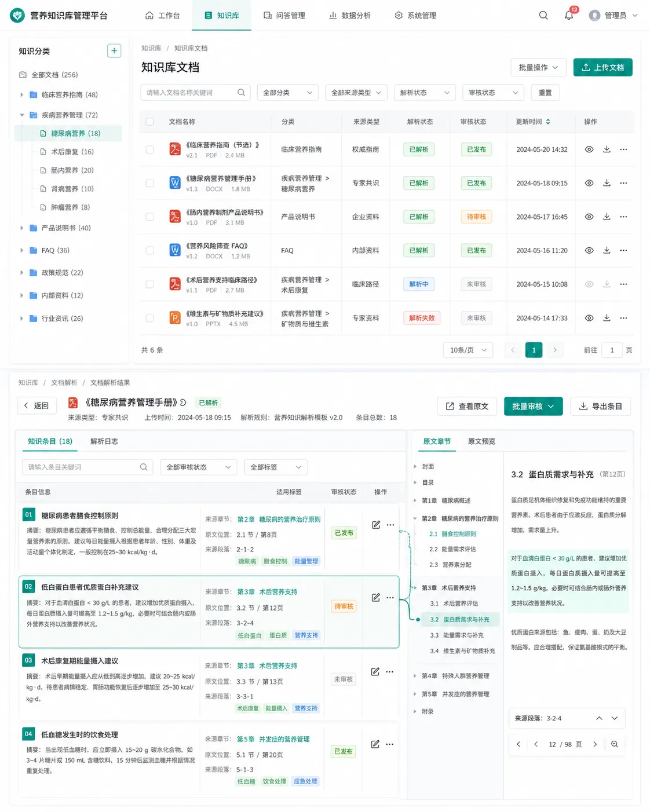
Task: Open the notification bell with 12 badge
Action: [569, 16]
